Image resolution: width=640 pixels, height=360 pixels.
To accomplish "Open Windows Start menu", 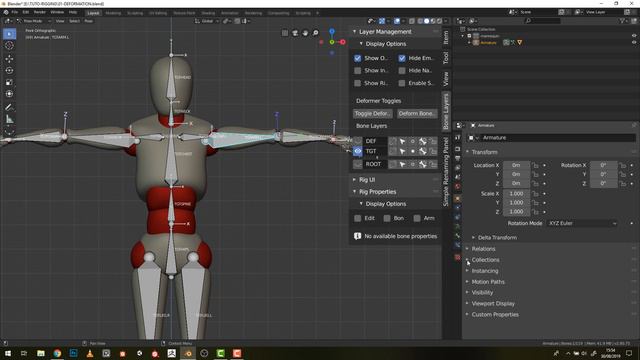I will [x=8, y=353].
